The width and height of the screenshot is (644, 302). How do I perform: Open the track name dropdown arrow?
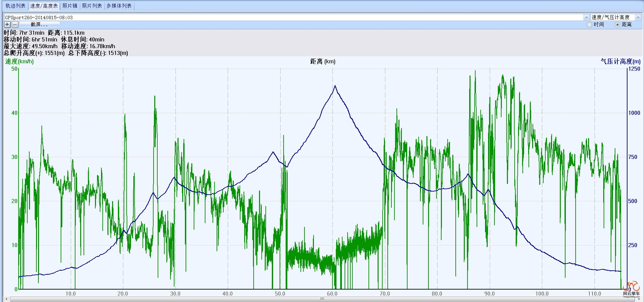[586, 17]
